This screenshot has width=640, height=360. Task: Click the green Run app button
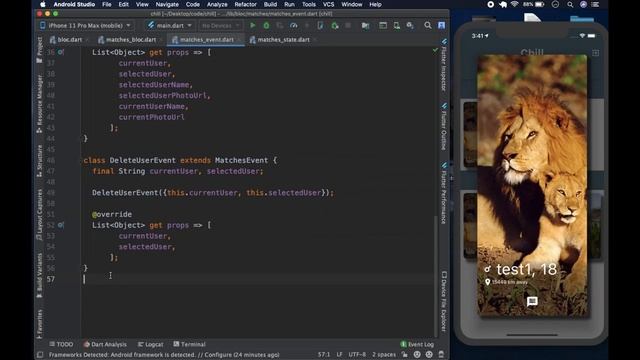[253, 25]
